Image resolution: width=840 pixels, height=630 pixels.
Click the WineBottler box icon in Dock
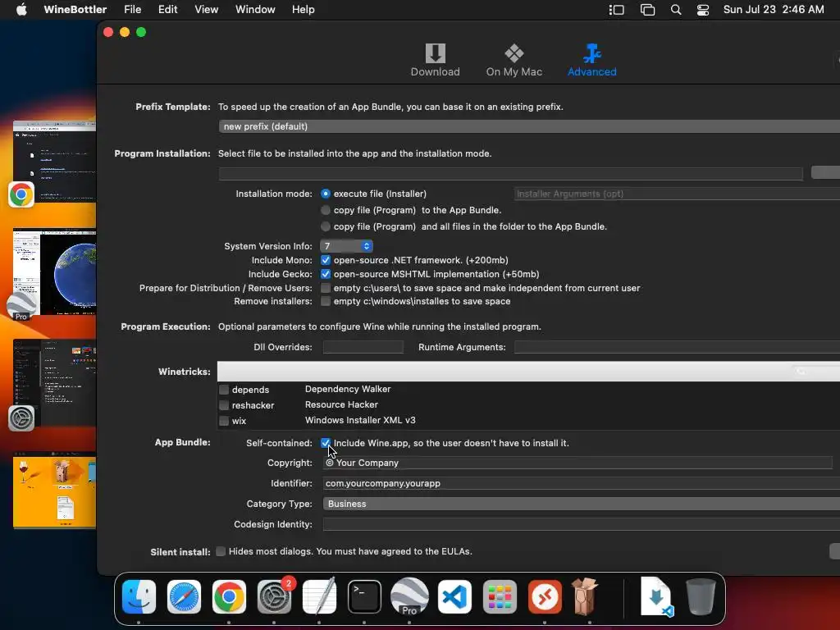pyautogui.click(x=584, y=596)
